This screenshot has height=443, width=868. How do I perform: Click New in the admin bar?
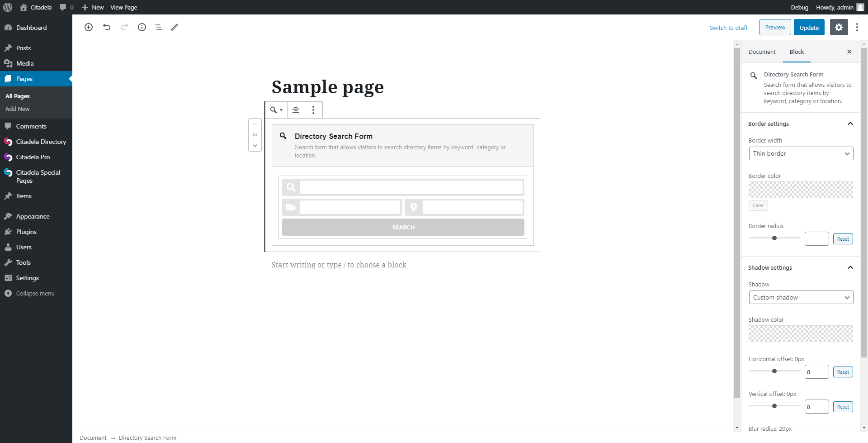click(x=93, y=7)
